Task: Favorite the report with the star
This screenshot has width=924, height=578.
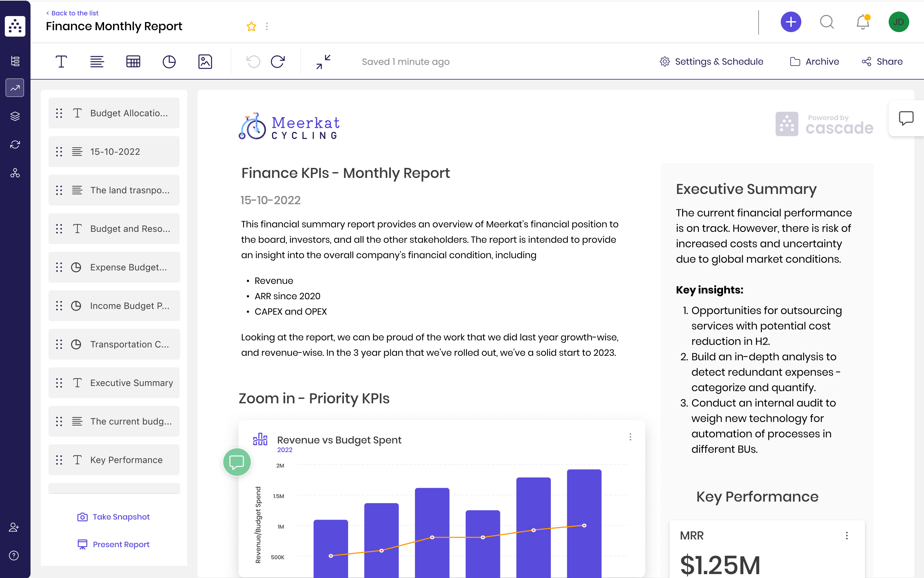Action: [x=251, y=26]
